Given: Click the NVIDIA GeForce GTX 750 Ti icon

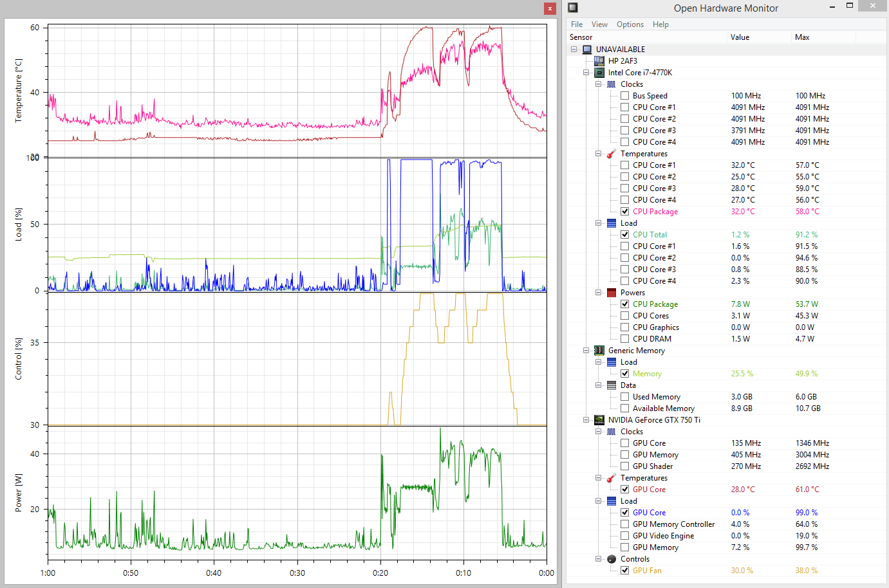Looking at the screenshot, I should pos(599,419).
